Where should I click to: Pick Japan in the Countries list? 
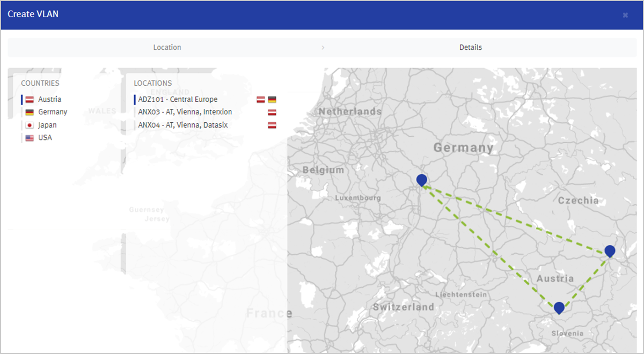point(47,125)
